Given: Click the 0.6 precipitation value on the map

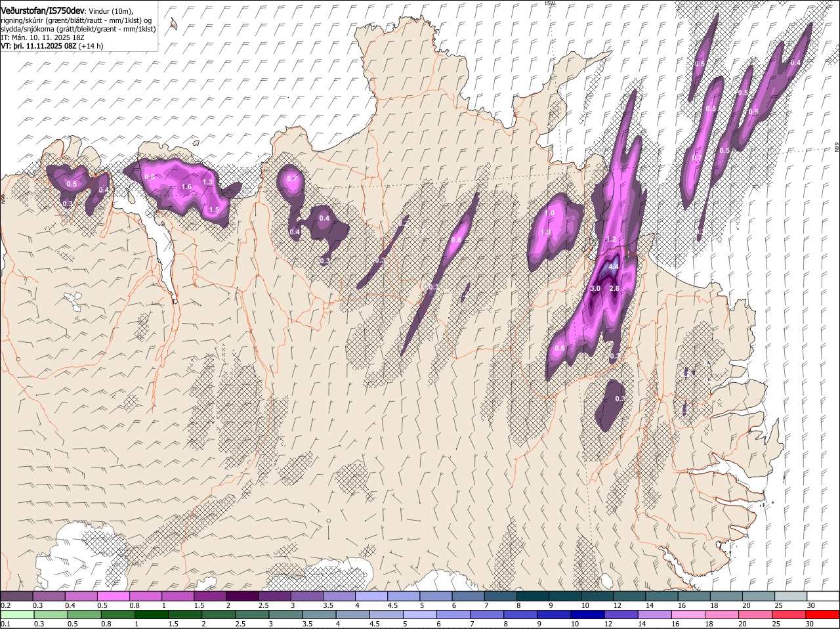Looking at the screenshot, I should click(x=560, y=348).
